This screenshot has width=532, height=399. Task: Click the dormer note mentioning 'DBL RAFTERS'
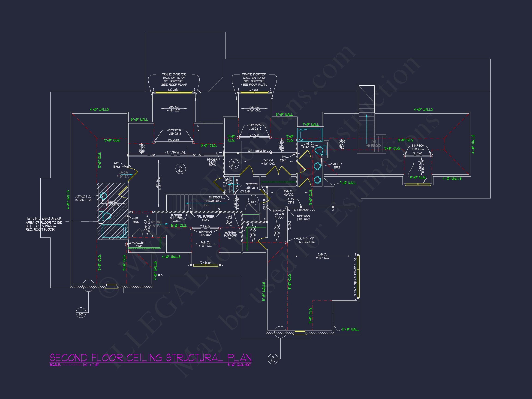(254, 80)
